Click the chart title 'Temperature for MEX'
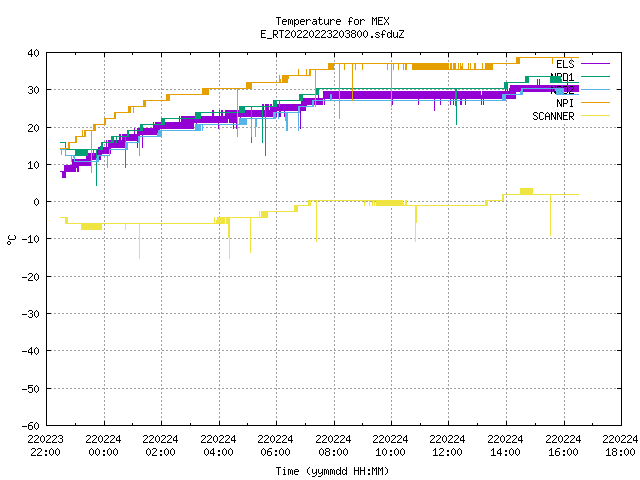The image size is (640, 480). (x=332, y=21)
